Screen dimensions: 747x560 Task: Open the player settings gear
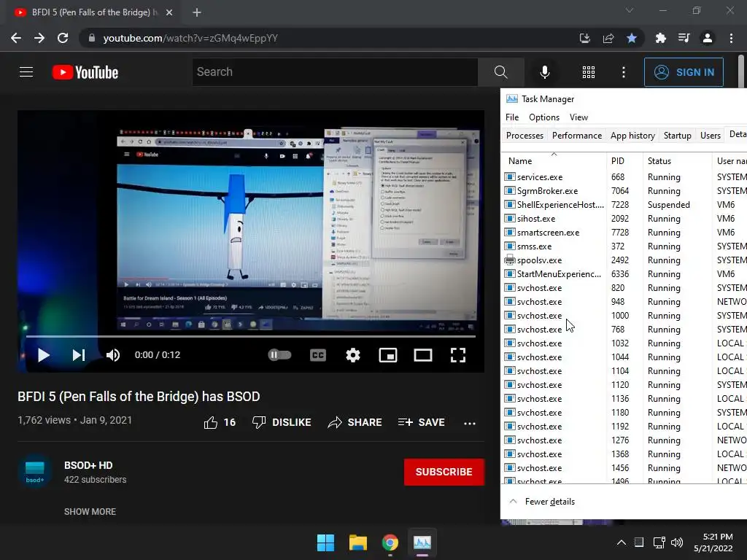352,355
